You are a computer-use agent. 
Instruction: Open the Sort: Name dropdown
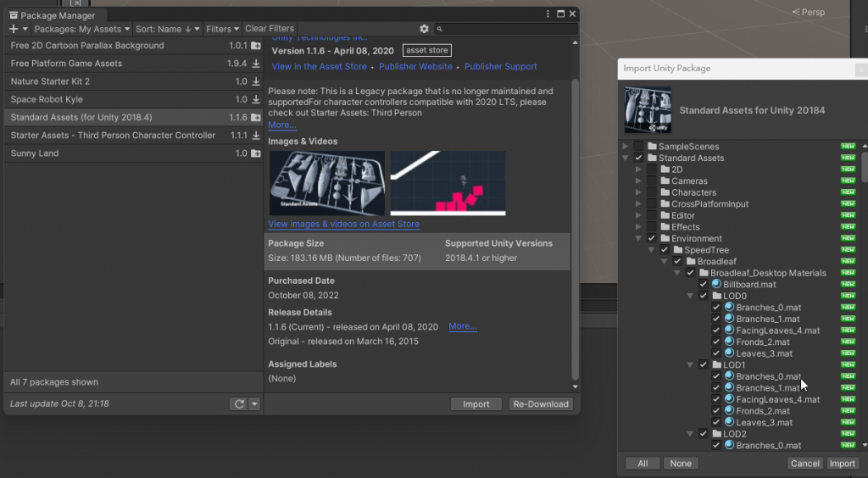coord(168,29)
